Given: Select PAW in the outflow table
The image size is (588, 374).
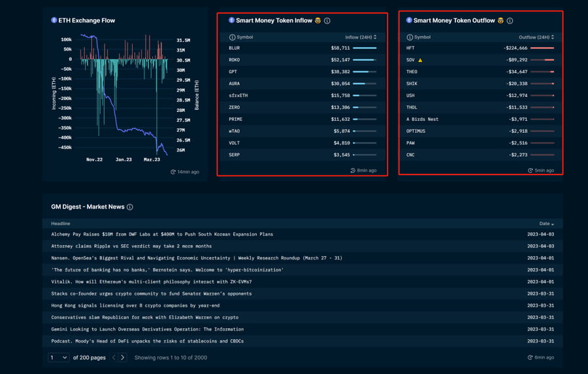Looking at the screenshot, I should [x=410, y=143].
